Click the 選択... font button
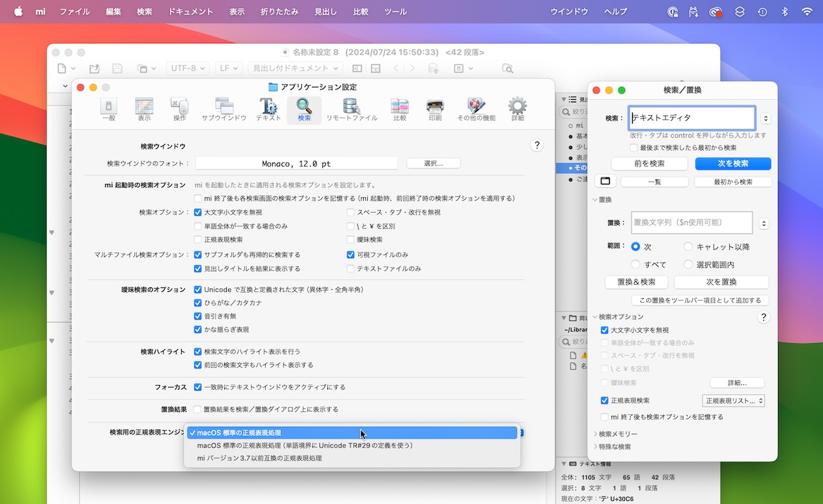 tap(433, 163)
